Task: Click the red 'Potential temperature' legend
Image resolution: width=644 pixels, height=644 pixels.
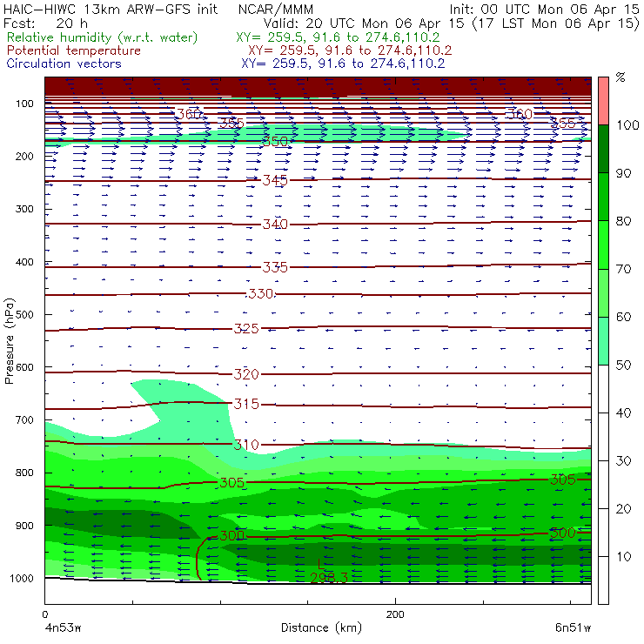Action: click(x=74, y=50)
